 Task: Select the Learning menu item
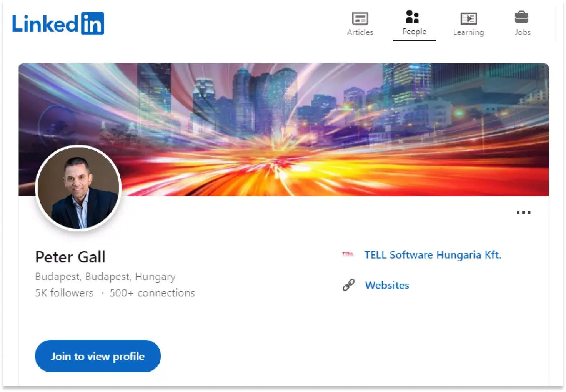tap(468, 32)
